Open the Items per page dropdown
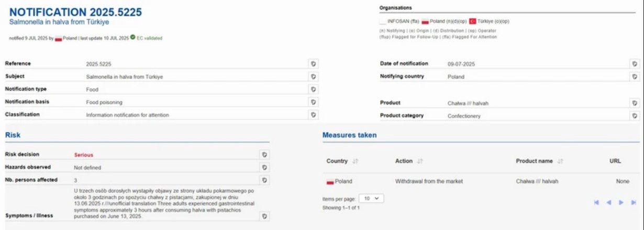The width and height of the screenshot is (644, 230). coord(372,199)
